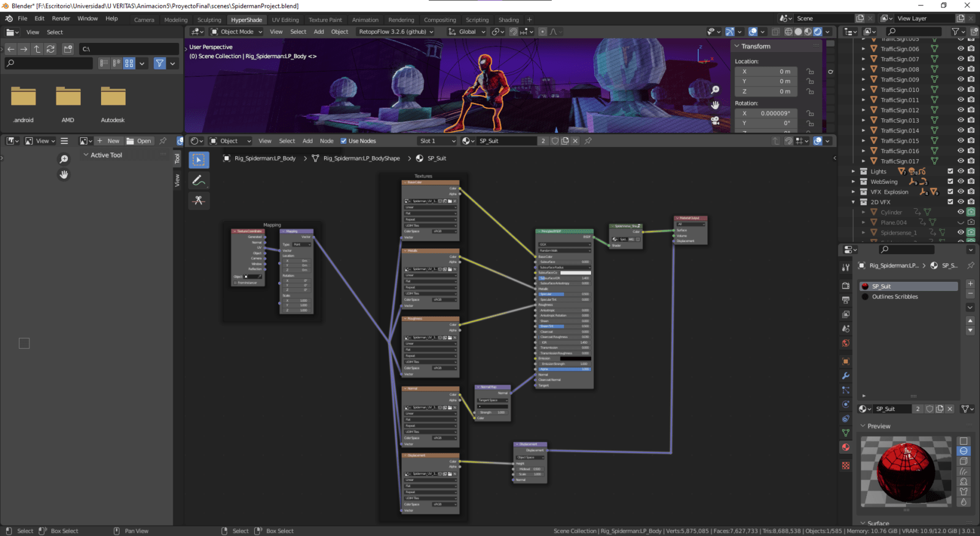Hide TrafficSign.006 with its eye icon

pyautogui.click(x=960, y=49)
